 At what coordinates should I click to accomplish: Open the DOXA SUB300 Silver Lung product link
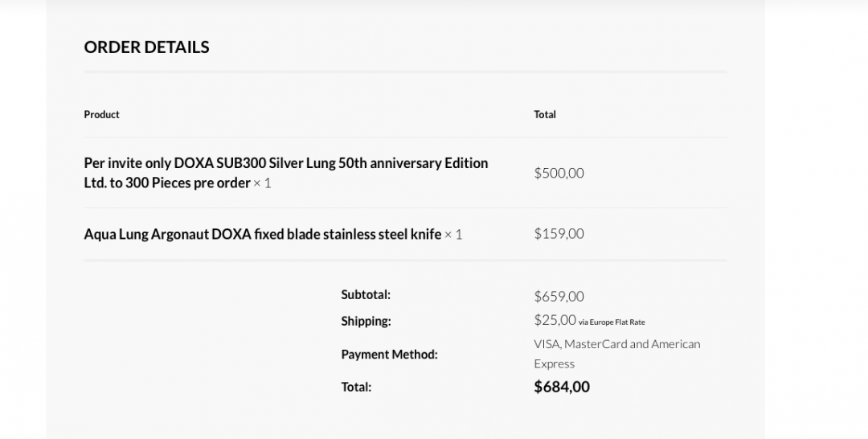point(285,163)
